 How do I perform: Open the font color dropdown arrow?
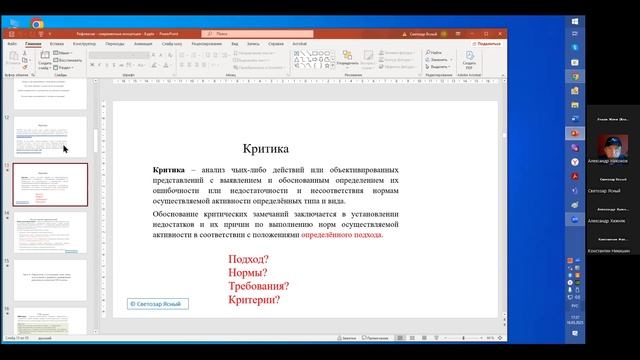(171, 65)
